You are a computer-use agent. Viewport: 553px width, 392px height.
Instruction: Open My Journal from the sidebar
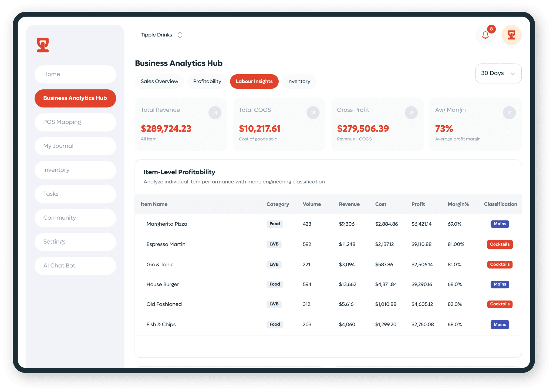(x=75, y=146)
